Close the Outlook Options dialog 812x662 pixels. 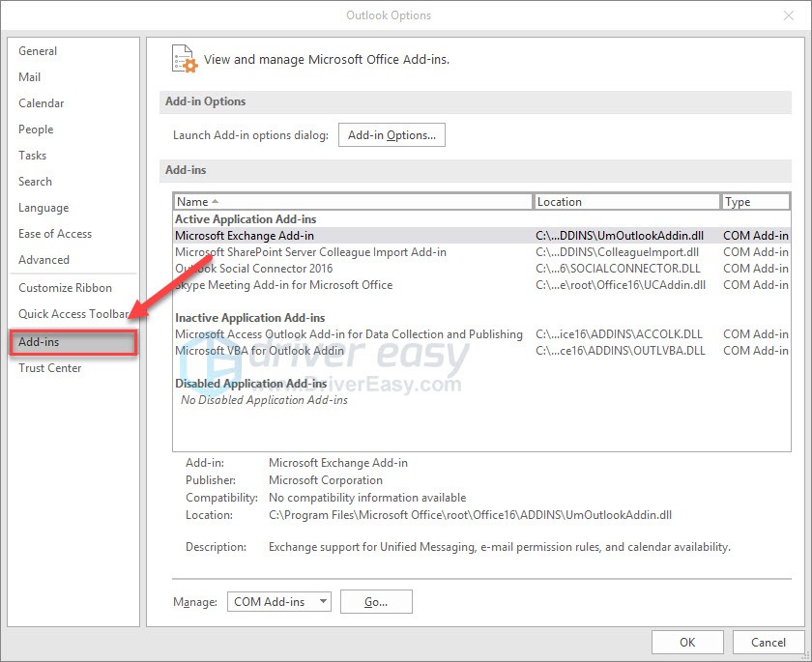point(789,15)
